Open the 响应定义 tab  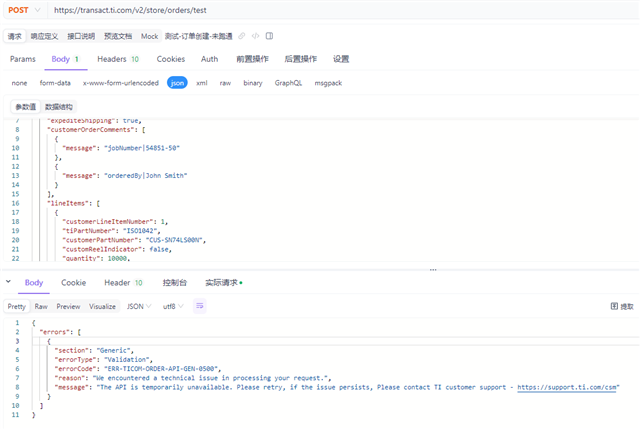coord(44,36)
